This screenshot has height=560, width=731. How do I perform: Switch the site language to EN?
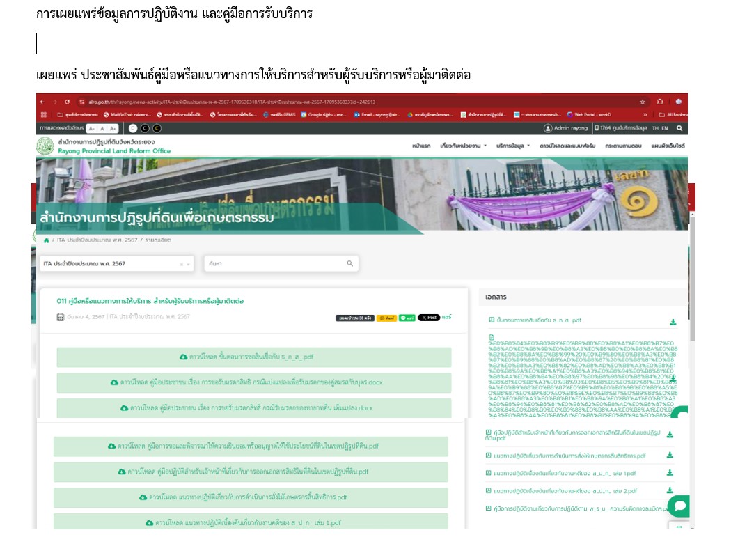(664, 128)
